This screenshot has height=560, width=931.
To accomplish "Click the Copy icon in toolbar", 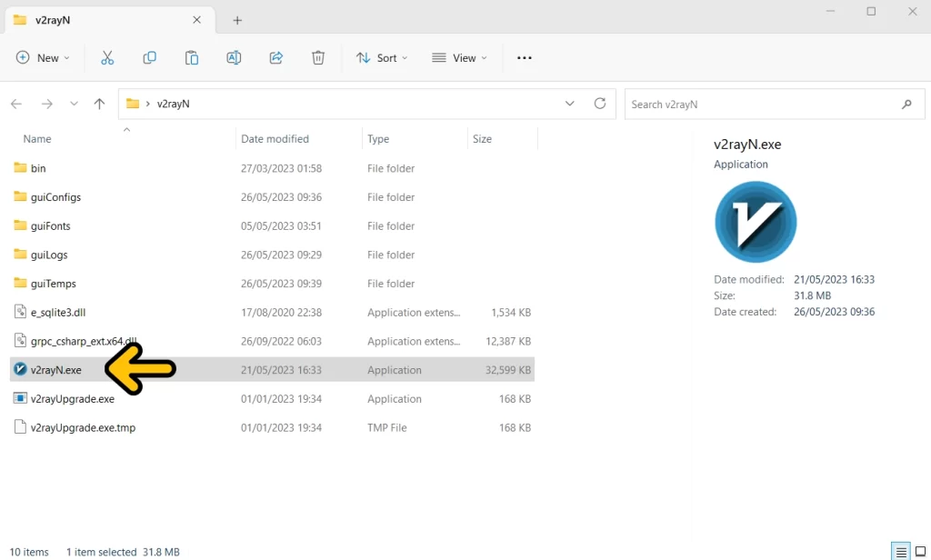I will point(150,58).
